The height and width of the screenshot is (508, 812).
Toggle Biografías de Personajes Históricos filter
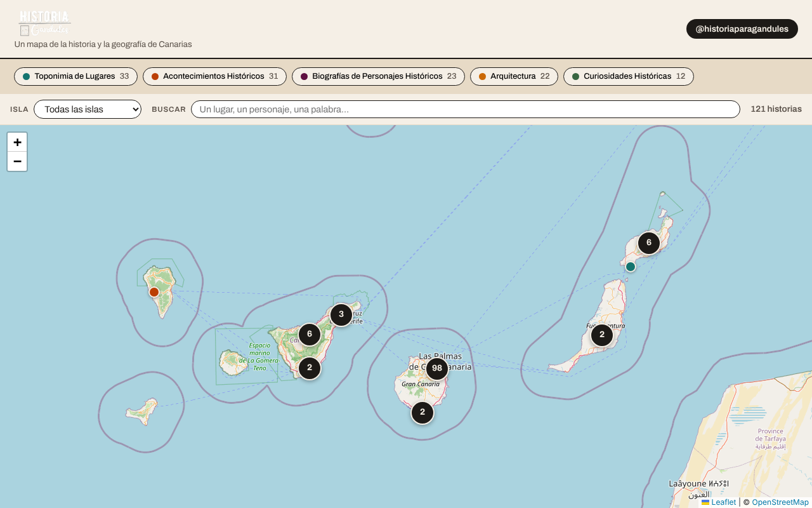[x=378, y=76]
